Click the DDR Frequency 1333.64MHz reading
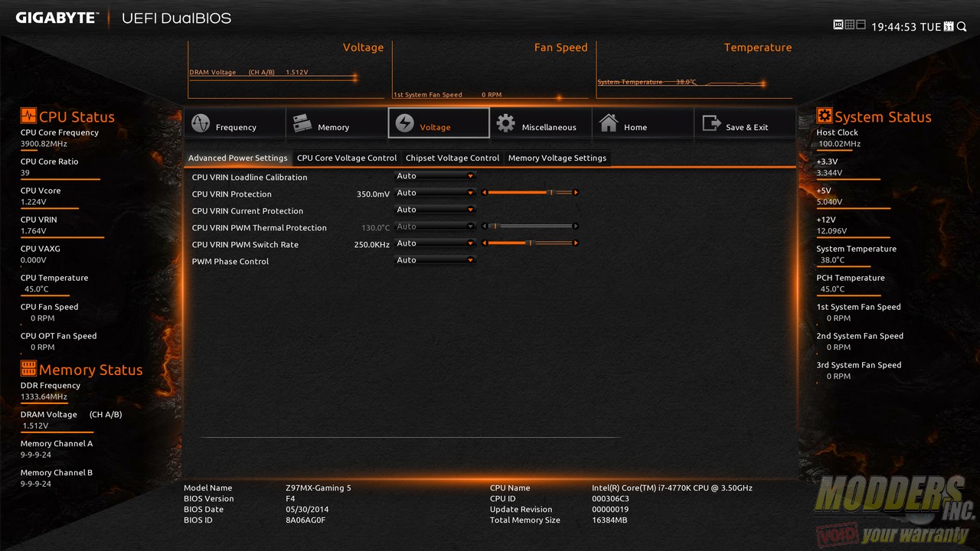The height and width of the screenshot is (551, 980). pos(44,397)
